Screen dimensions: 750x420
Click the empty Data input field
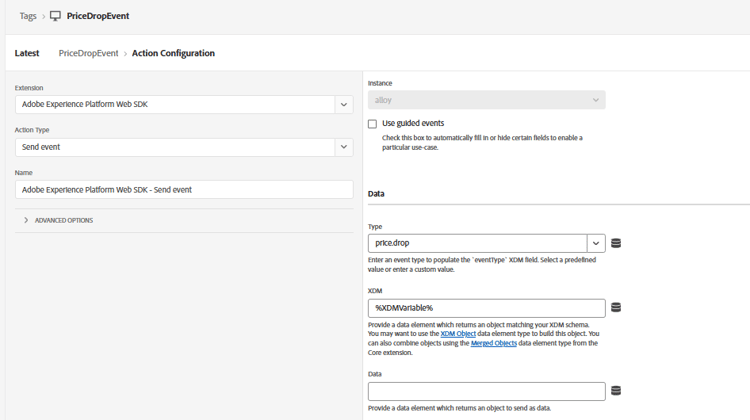click(x=486, y=391)
